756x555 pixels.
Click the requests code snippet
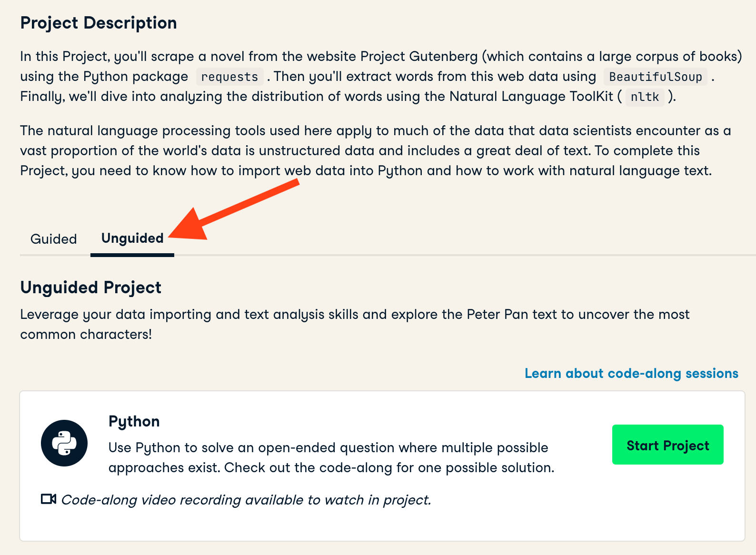pos(229,77)
